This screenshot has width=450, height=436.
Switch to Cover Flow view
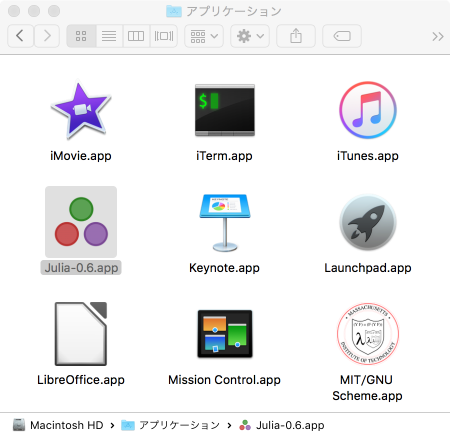click(x=164, y=36)
